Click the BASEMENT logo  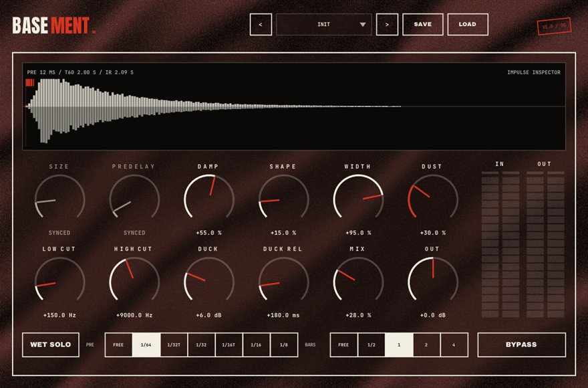click(x=54, y=25)
